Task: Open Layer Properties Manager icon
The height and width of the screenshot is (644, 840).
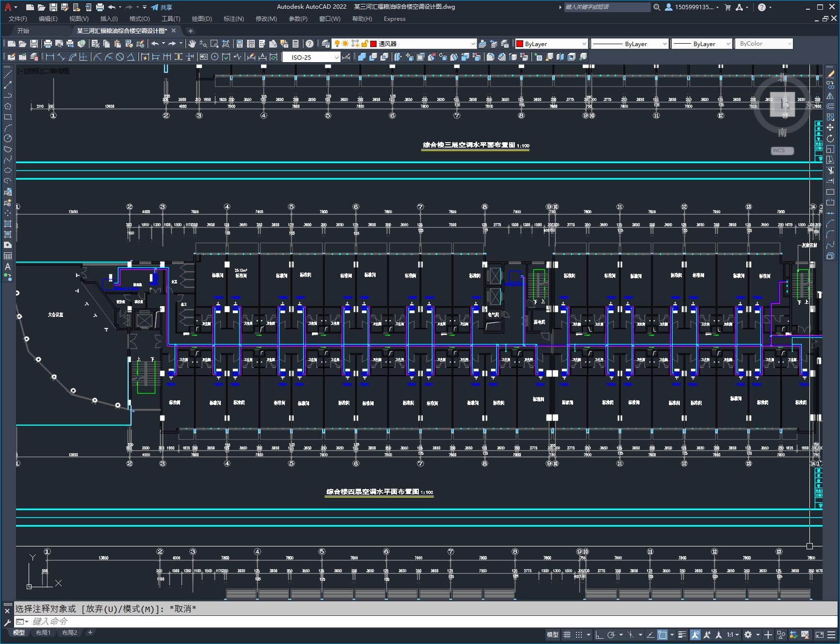Action: click(326, 44)
